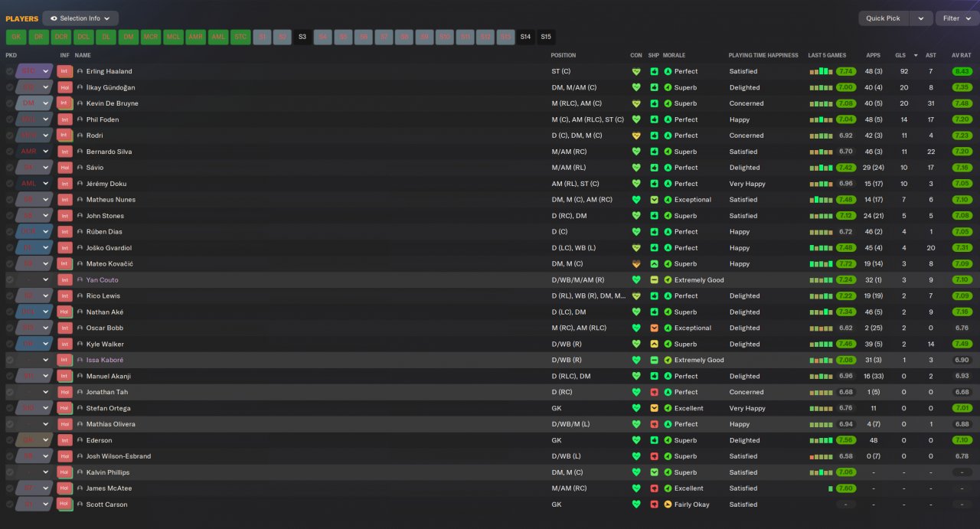Open the position pick dropdown for Yan Couto
Image resolution: width=980 pixels, height=529 pixels.
pyautogui.click(x=45, y=280)
